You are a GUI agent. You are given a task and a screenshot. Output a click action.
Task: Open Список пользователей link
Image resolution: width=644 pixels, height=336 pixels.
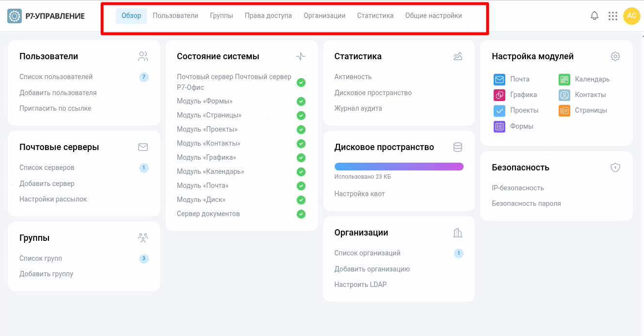tap(56, 77)
